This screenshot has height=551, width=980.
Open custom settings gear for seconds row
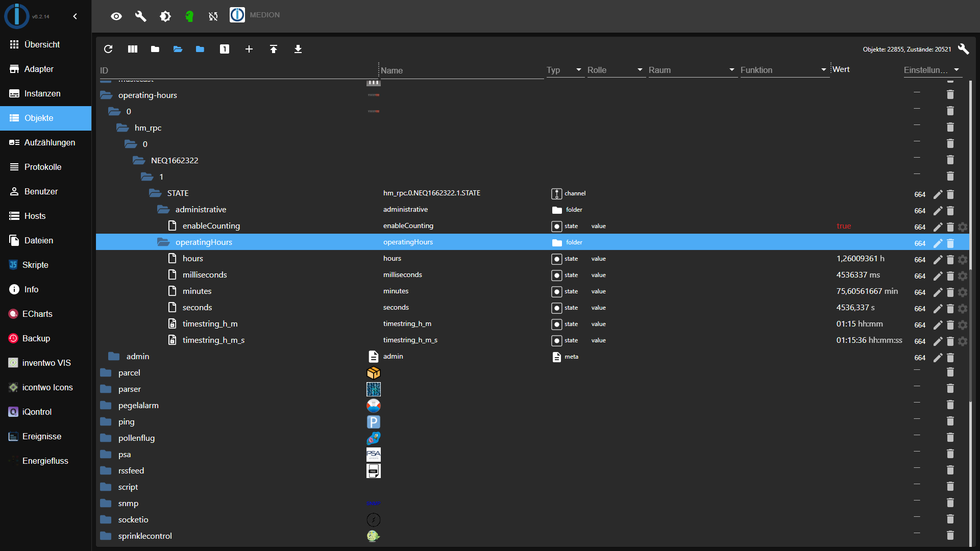[963, 309]
